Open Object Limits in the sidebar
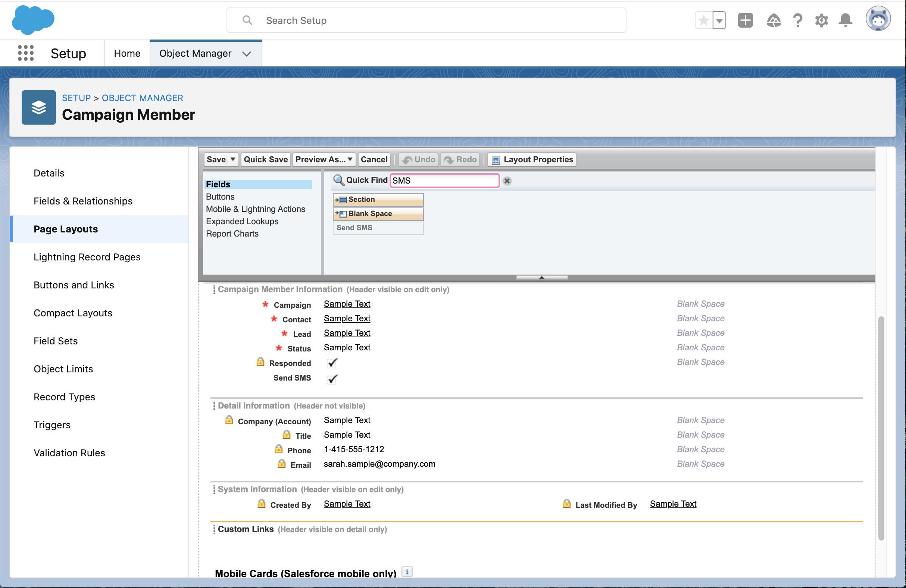 click(63, 369)
